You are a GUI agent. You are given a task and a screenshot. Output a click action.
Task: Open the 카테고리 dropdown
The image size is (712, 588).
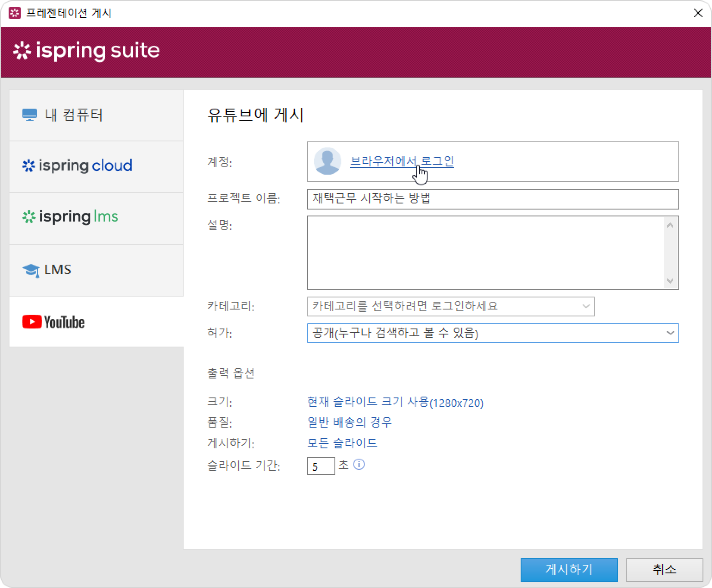click(x=450, y=307)
